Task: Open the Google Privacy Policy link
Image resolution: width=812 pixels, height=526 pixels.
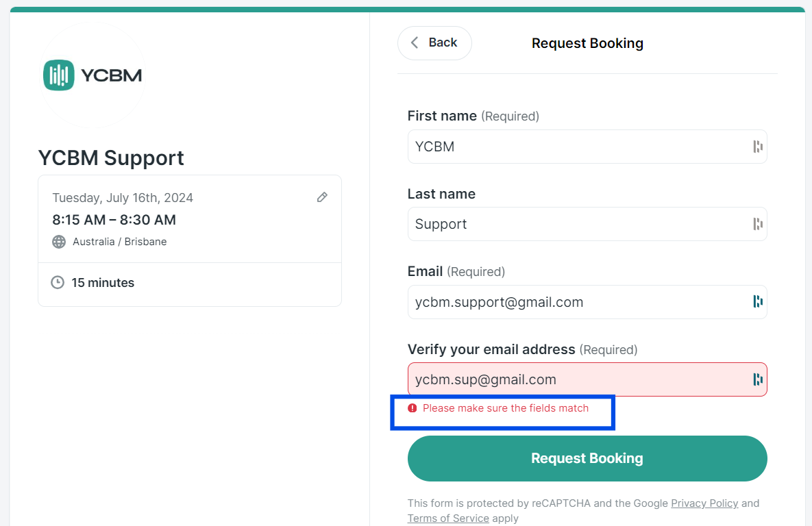Action: pos(704,503)
